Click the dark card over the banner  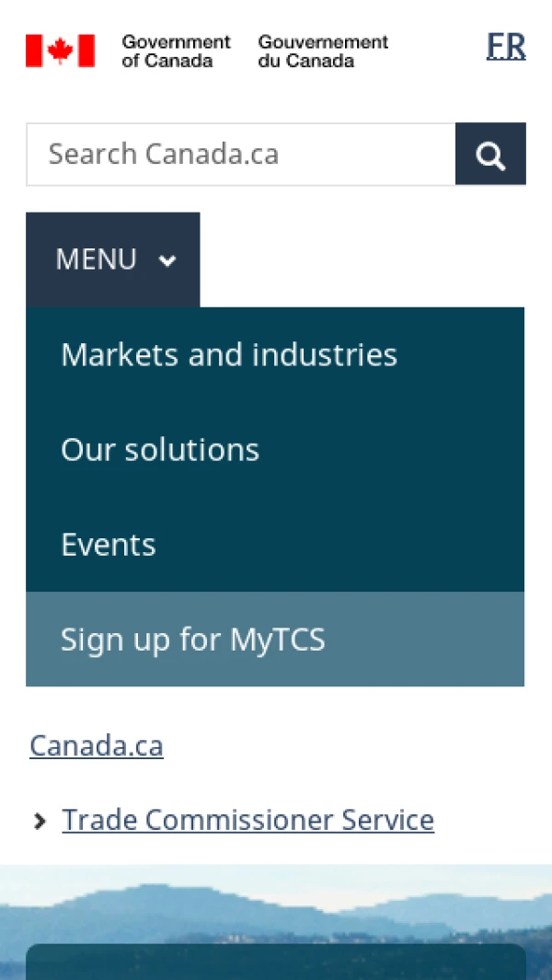[276, 962]
